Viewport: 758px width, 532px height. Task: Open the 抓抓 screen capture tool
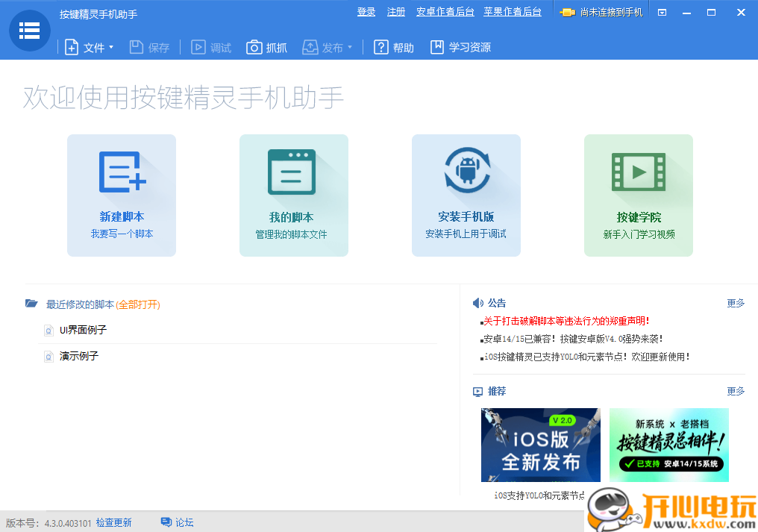coord(266,46)
